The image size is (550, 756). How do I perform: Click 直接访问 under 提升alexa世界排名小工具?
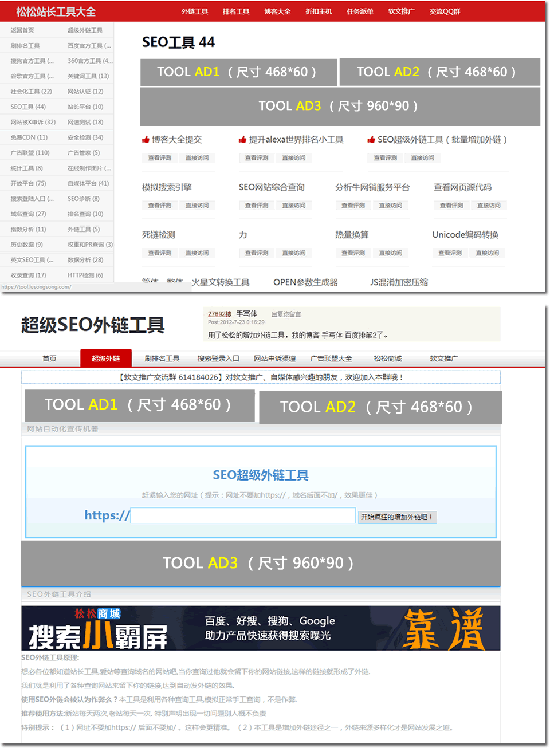294,158
